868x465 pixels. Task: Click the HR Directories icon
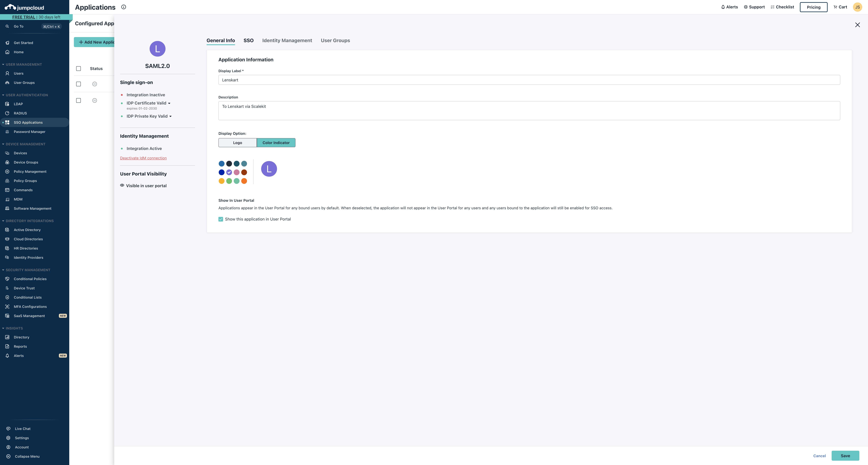[7, 248]
